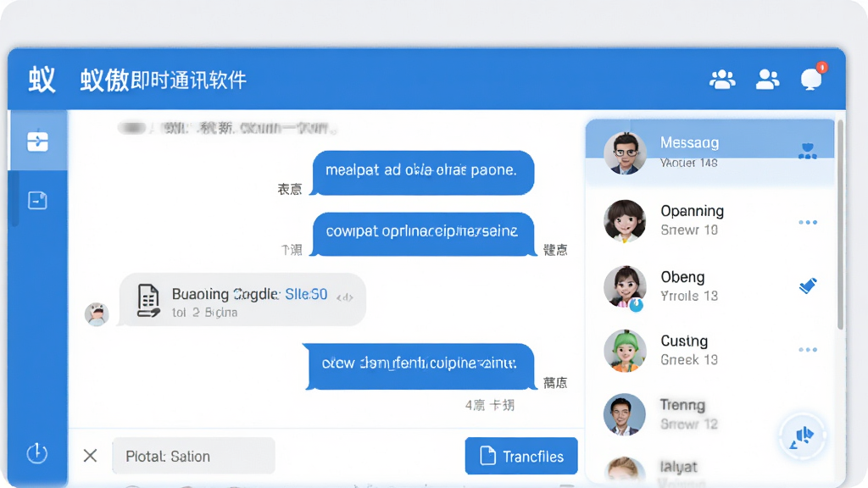Open the two-person contacts icon in header
Screen dimensions: 868x488
coord(768,80)
